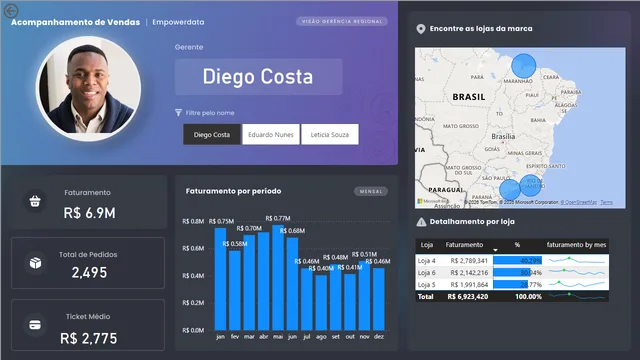Select Diego Costa name filter
Viewport: 640px width, 360px height.
(x=212, y=134)
